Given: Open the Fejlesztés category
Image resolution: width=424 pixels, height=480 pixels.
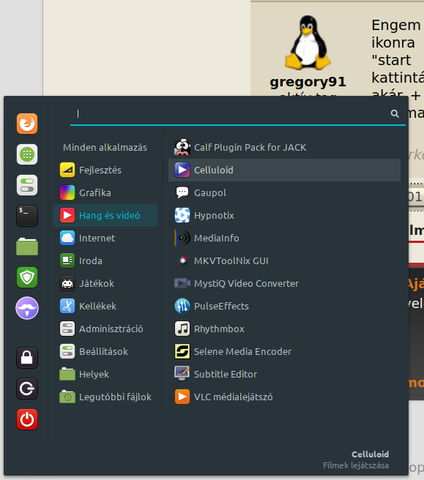Looking at the screenshot, I should 105,170.
